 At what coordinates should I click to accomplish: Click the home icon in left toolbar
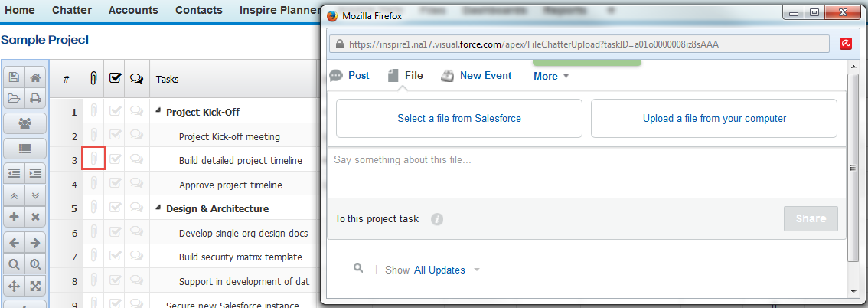point(35,77)
